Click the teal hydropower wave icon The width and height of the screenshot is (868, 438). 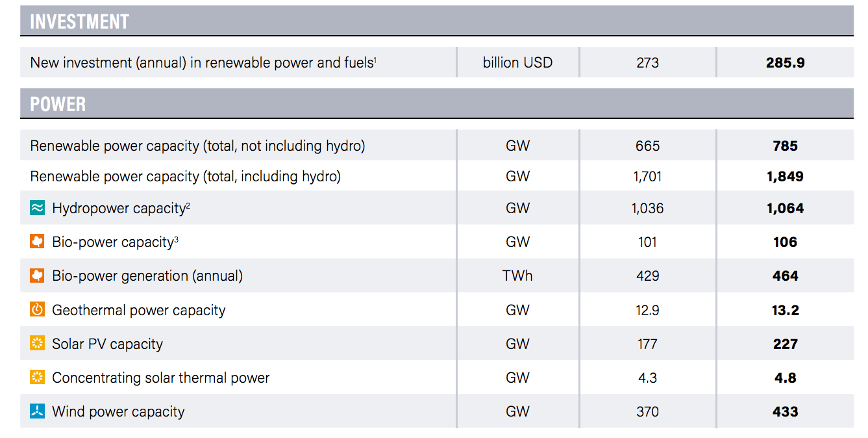point(38,208)
